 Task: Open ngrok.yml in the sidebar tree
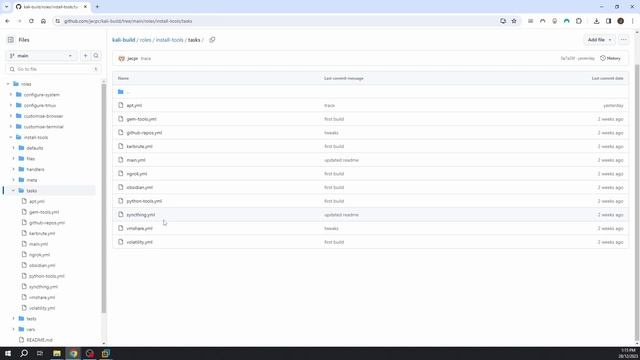point(39,255)
